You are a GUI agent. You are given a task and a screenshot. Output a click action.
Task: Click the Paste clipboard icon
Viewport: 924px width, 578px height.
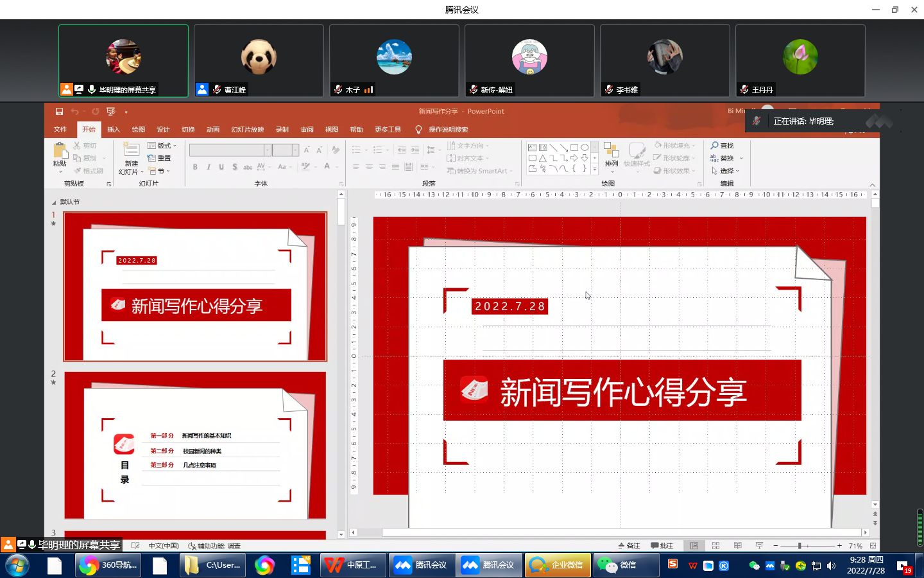coord(60,151)
